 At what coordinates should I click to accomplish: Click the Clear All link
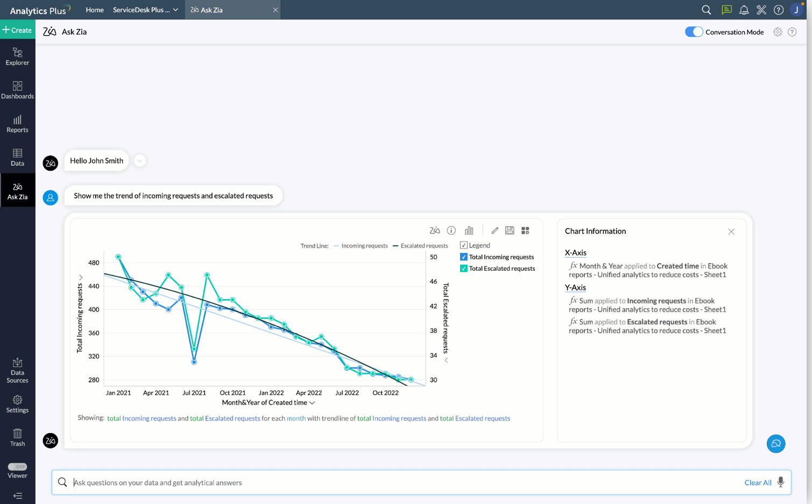pyautogui.click(x=757, y=482)
